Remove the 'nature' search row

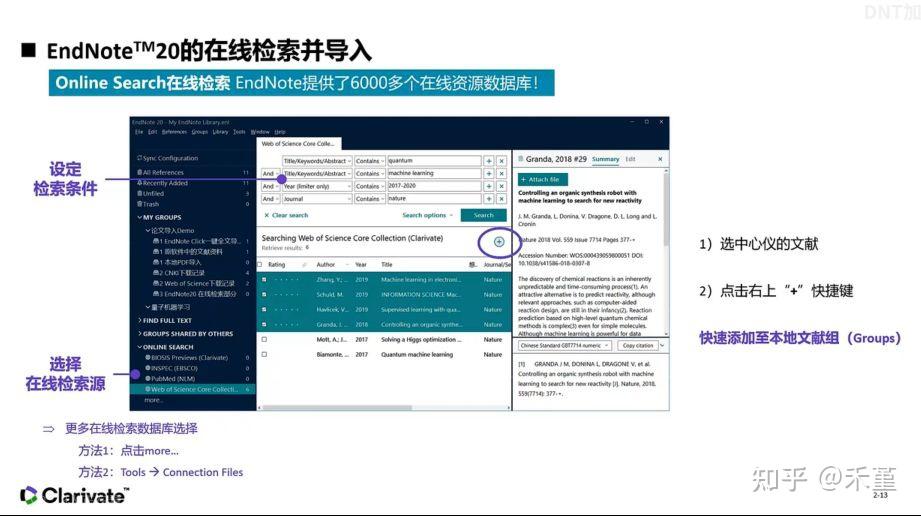[502, 199]
